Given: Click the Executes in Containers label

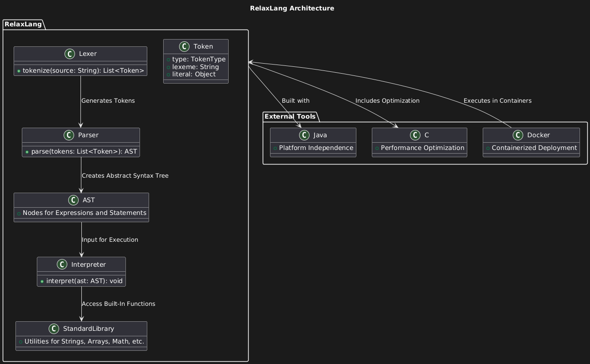Looking at the screenshot, I should pos(498,100).
